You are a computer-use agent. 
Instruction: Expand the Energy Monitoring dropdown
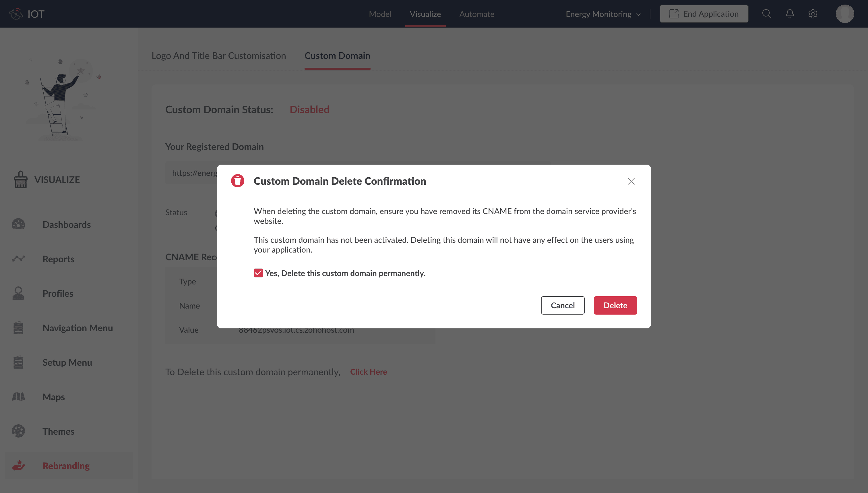pos(603,14)
